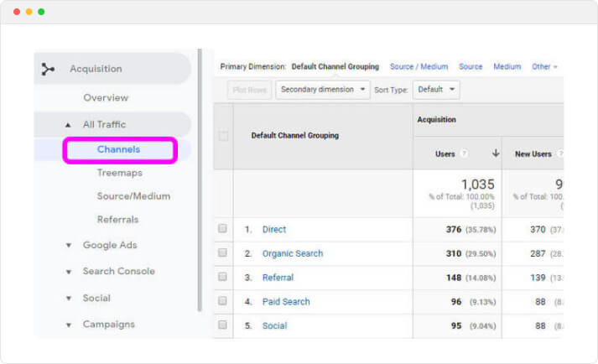Open the Treemaps report
Screen dimensions: 598x364
(x=119, y=173)
